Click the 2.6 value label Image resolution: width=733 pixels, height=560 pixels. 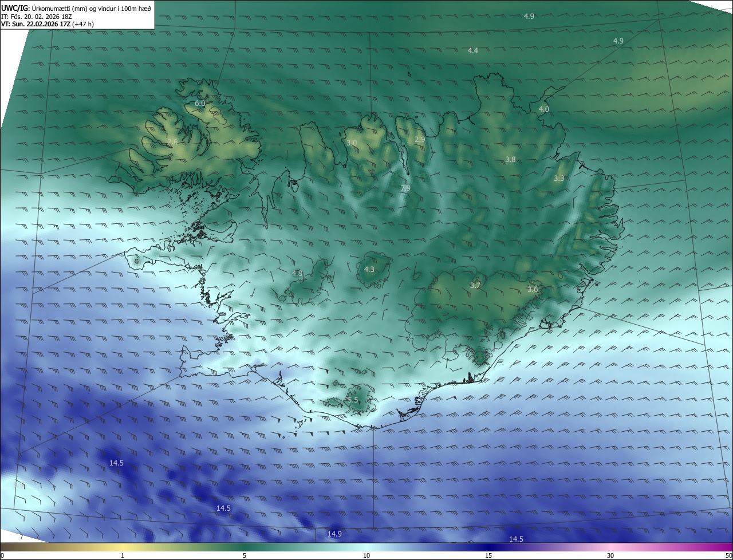tap(172, 141)
